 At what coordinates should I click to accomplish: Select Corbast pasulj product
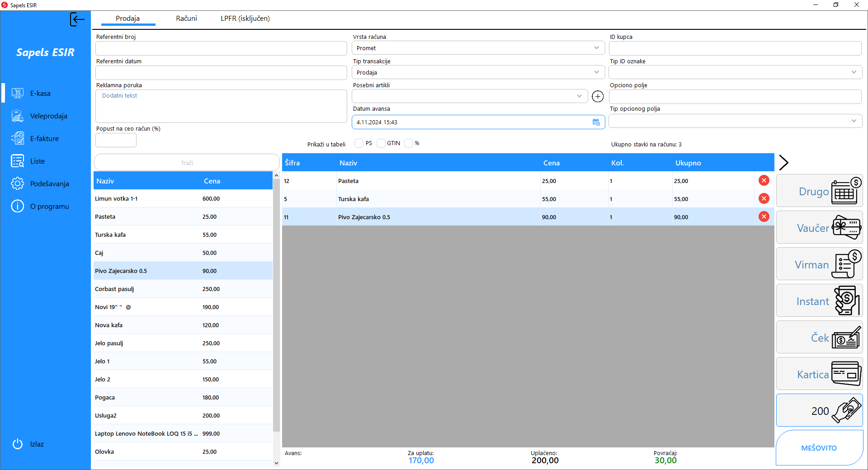point(183,289)
